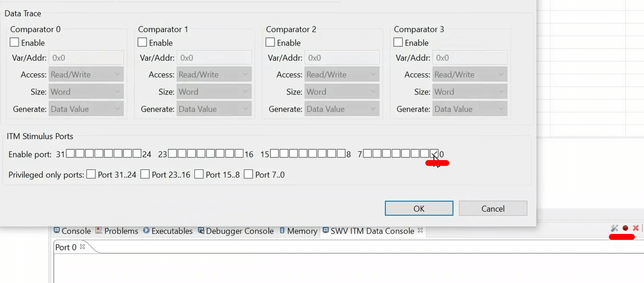Image resolution: width=644 pixels, height=283 pixels.
Task: Toggle ITM stimulus port 23 checkbox
Action: coord(173,153)
